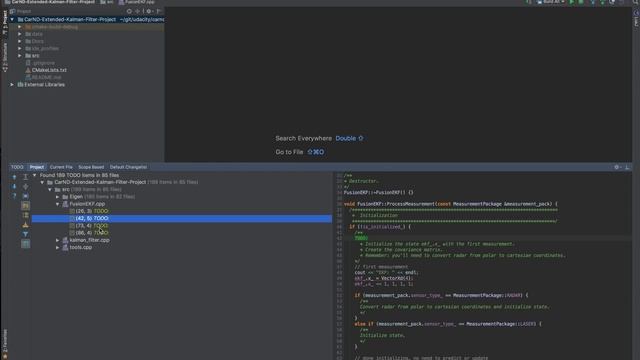
Task: Expand the Eigen folder in TODO tree
Action: pyautogui.click(x=58, y=197)
